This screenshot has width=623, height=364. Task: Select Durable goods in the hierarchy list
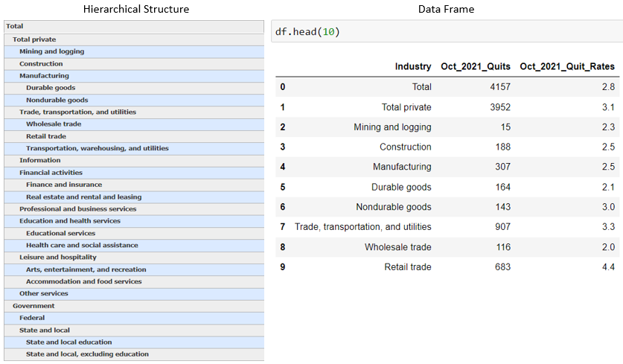(x=50, y=88)
